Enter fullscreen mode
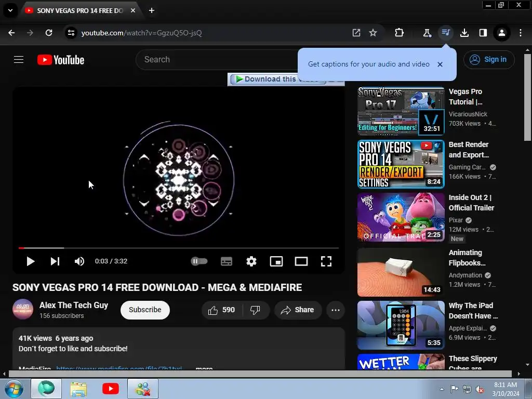This screenshot has height=399, width=532. (326, 261)
